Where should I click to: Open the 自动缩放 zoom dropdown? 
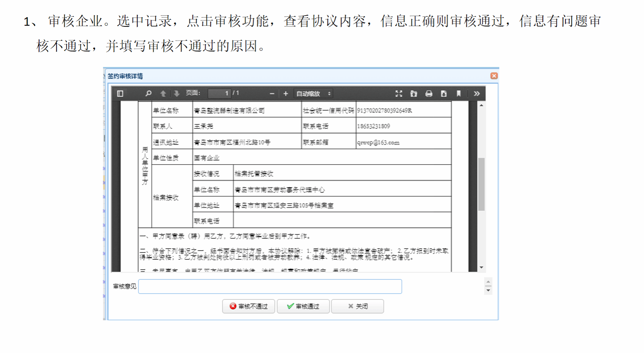point(313,94)
